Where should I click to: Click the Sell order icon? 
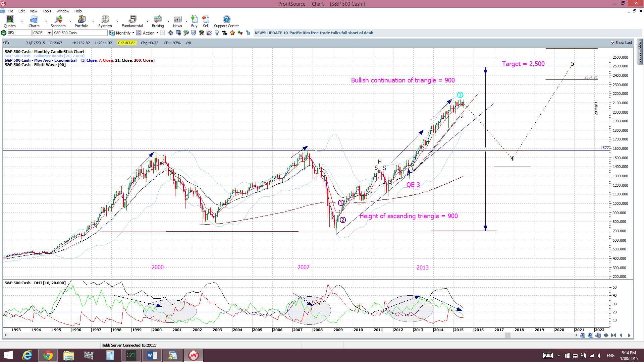coord(206,21)
